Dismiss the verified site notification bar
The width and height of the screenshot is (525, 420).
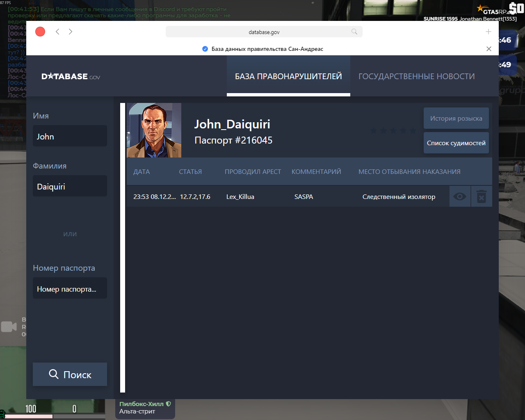click(x=488, y=49)
